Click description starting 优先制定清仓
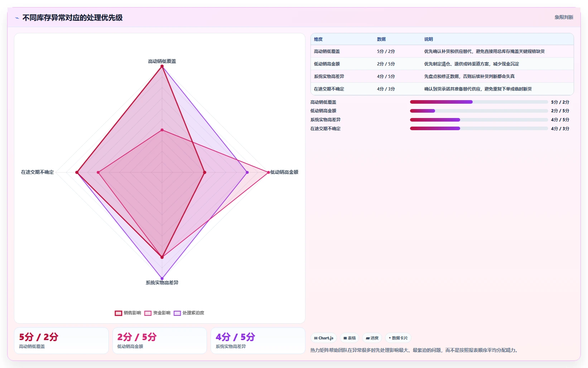 point(472,64)
